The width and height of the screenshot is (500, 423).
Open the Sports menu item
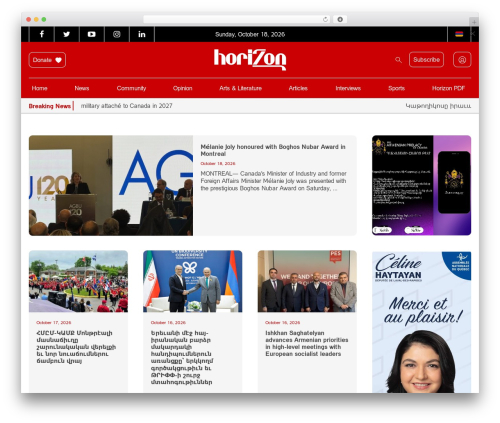[x=396, y=88]
